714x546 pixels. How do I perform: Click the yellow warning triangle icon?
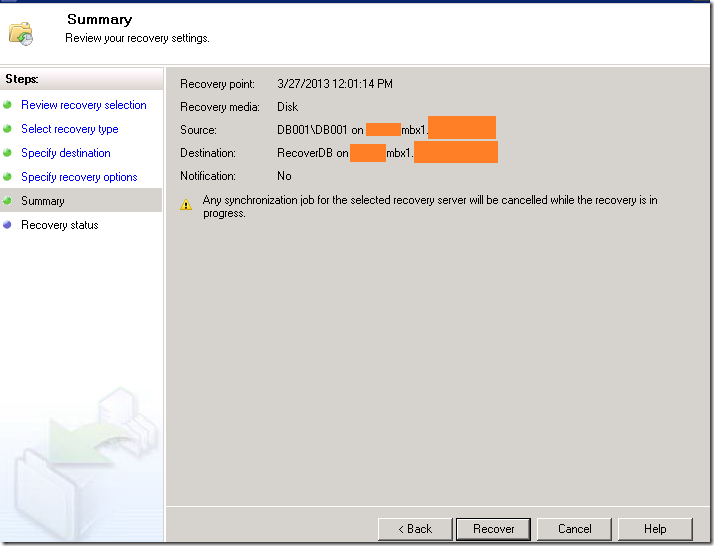coord(186,204)
